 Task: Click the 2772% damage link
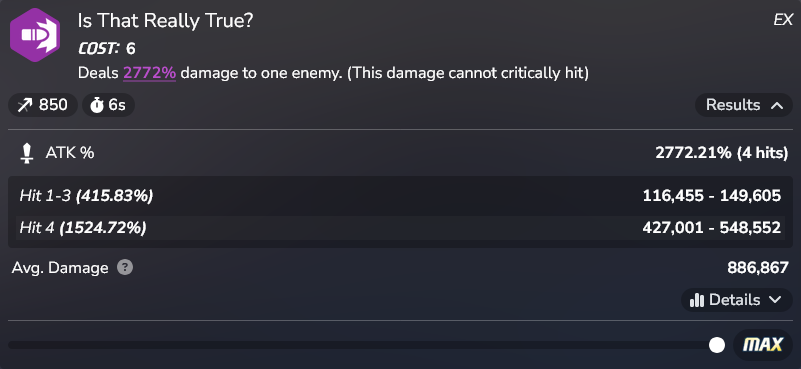(149, 73)
